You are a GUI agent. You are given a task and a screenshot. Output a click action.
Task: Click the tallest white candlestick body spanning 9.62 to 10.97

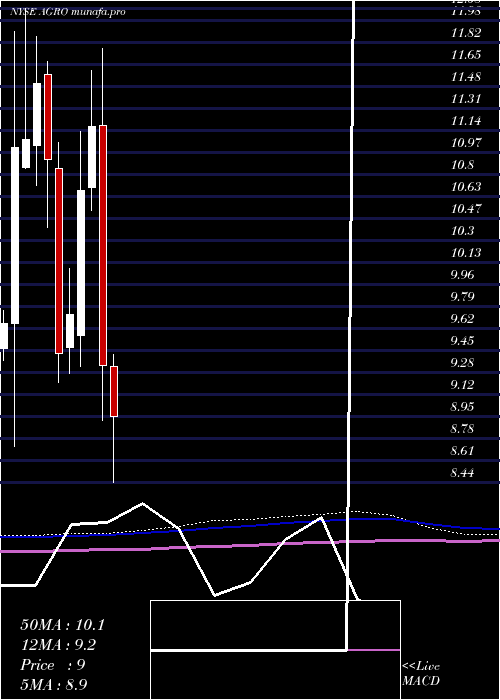point(15,235)
